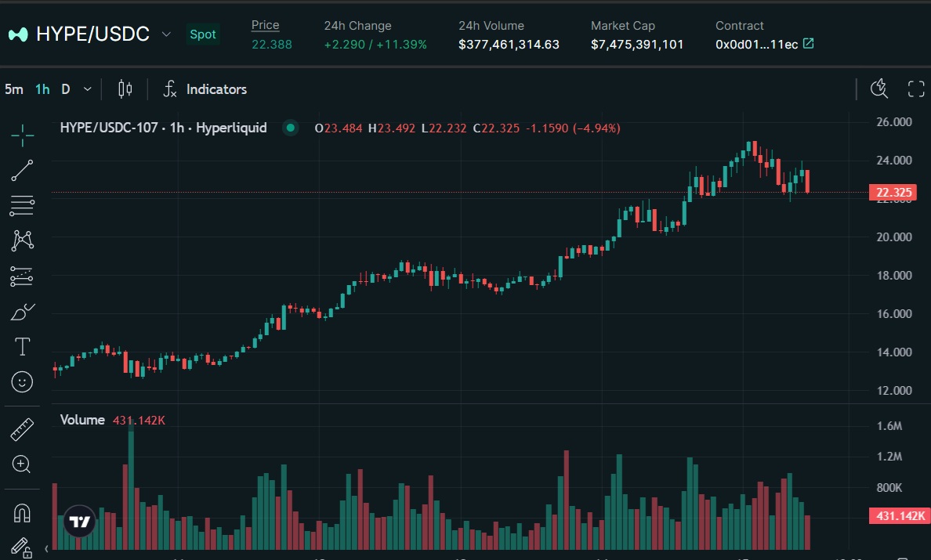Select the ruler measure tool
Viewport: 931px width, 560px height.
tap(23, 430)
